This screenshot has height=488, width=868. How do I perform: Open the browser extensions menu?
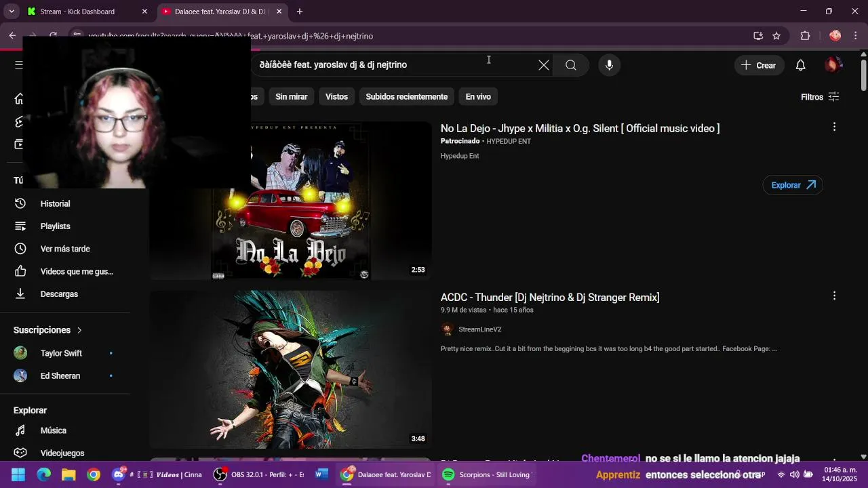tap(805, 36)
